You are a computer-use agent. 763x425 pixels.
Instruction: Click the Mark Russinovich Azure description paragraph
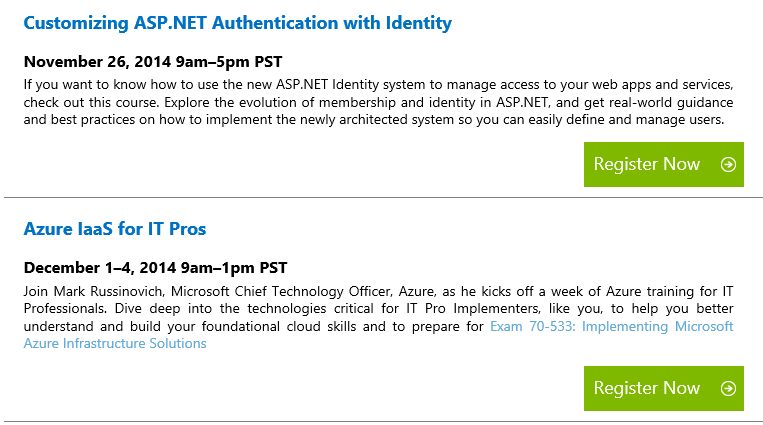click(378, 317)
